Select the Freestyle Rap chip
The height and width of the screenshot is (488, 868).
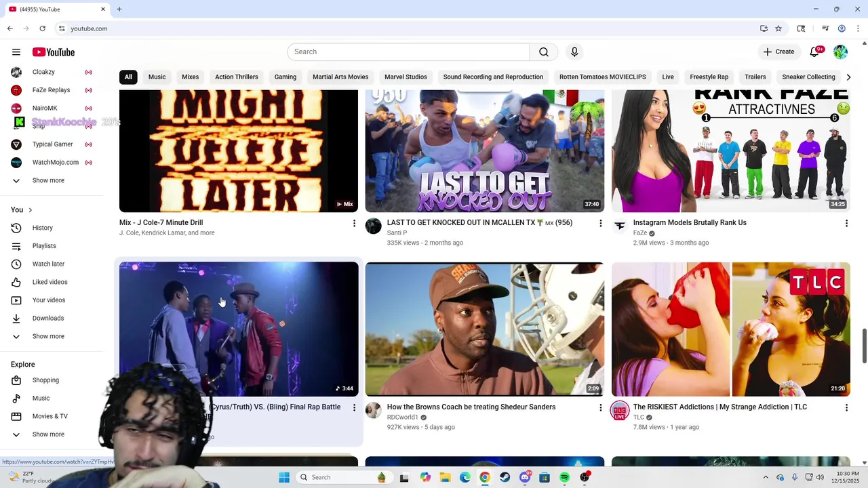709,77
